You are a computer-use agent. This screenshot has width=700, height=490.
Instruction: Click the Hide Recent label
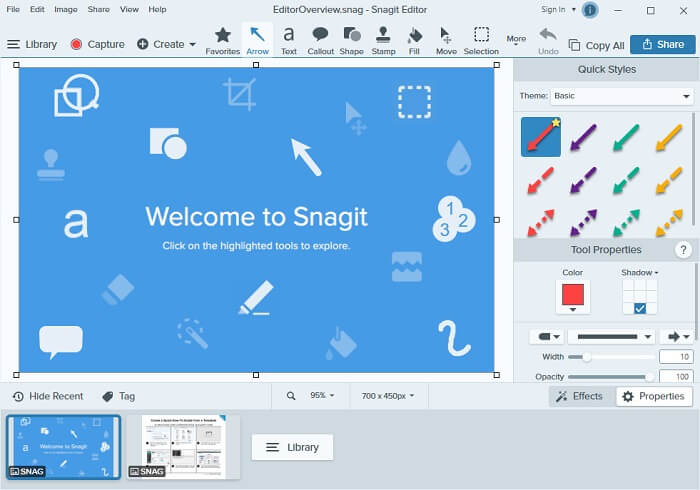(x=56, y=396)
